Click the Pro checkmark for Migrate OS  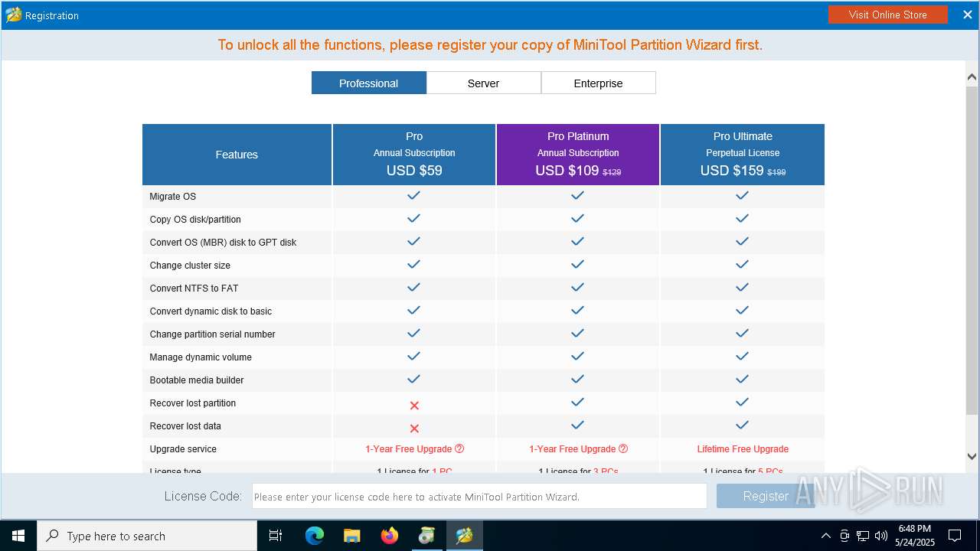click(x=413, y=195)
